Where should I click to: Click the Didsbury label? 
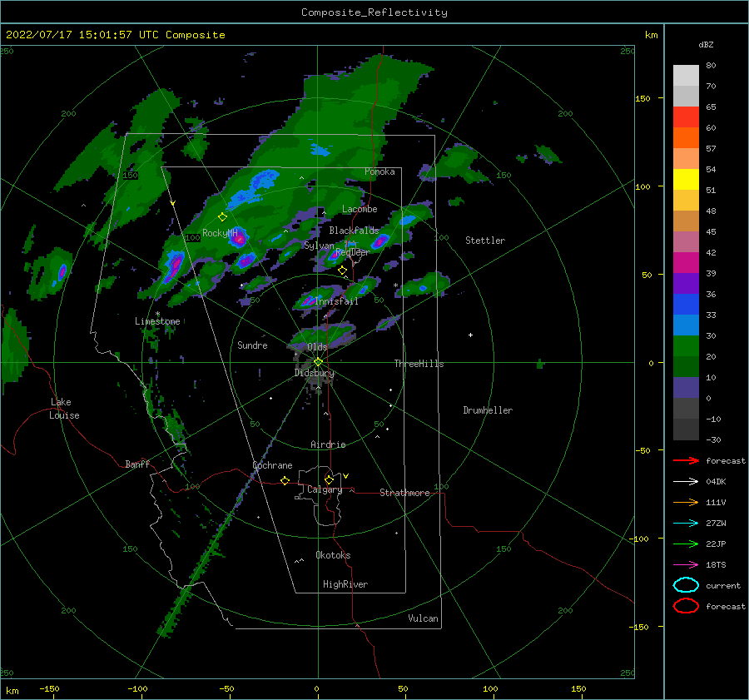pyautogui.click(x=315, y=373)
